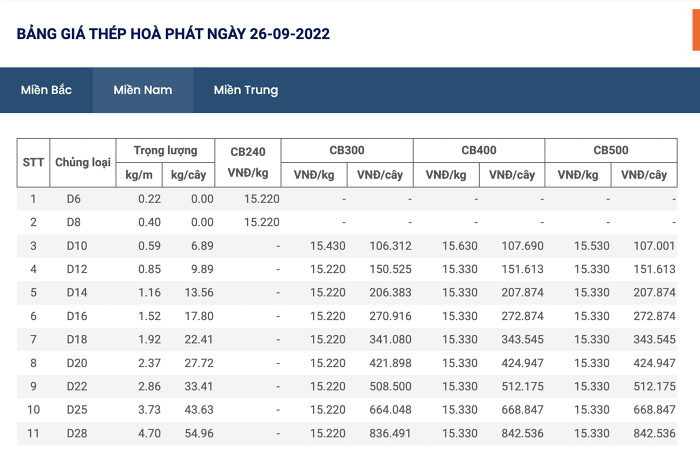Click the value 15.530 in row D10

tap(592, 246)
